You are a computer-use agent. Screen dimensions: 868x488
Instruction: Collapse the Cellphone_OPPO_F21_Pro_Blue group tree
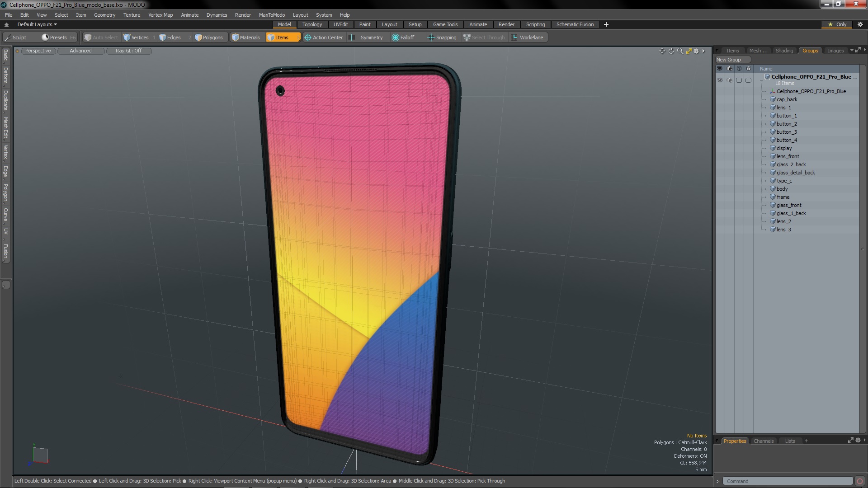(x=761, y=80)
